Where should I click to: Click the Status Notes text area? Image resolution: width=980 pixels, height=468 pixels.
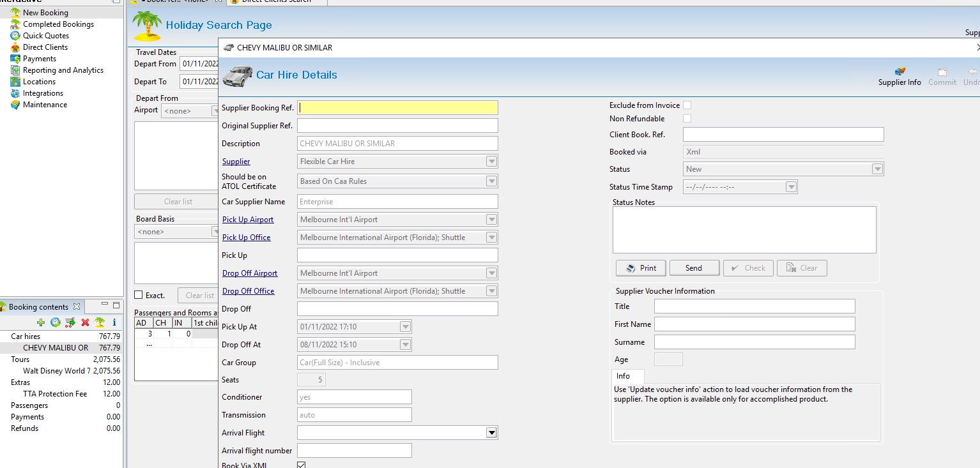[x=744, y=230]
